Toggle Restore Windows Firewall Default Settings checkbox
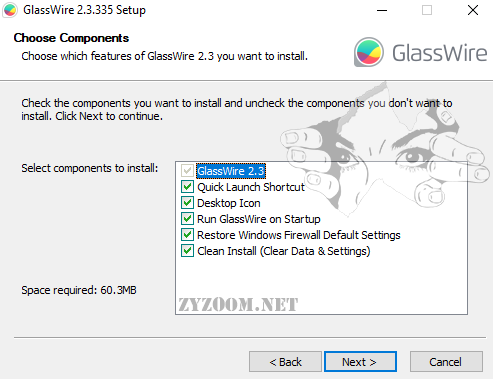This screenshot has height=382, width=496. coord(187,235)
